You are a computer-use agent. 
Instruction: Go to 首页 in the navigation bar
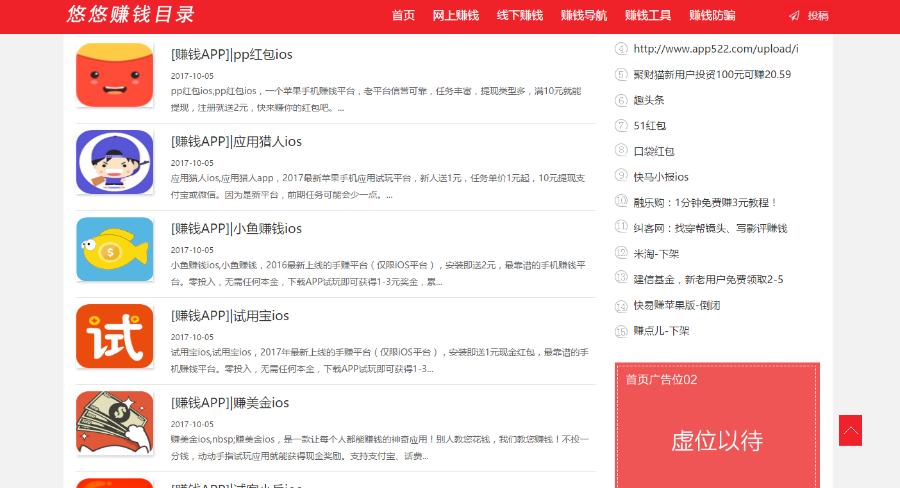point(403,16)
